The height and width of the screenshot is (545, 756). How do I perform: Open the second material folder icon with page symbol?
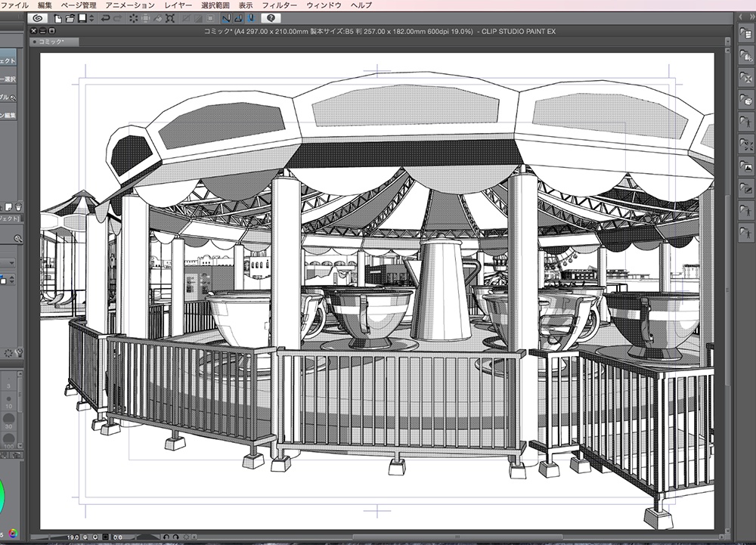tap(746, 56)
